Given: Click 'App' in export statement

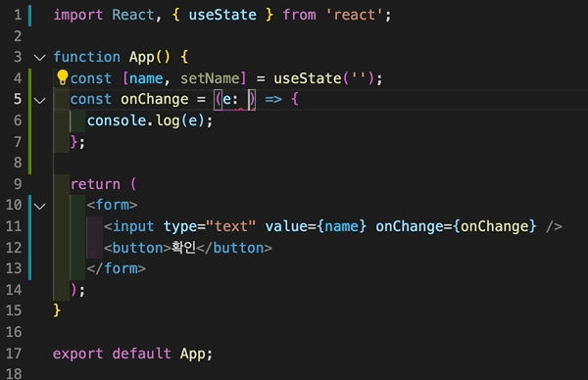Looking at the screenshot, I should click(x=192, y=354).
